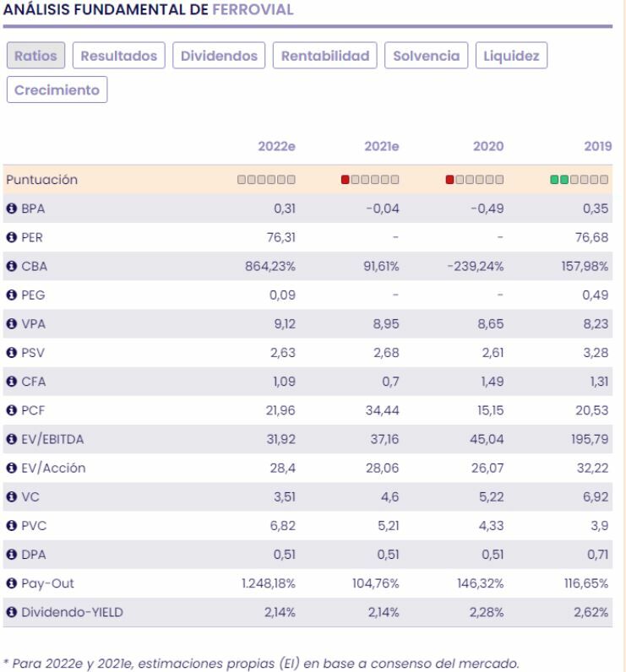The width and height of the screenshot is (626, 672).
Task: Click the PEG row info icon
Action: coord(11,295)
